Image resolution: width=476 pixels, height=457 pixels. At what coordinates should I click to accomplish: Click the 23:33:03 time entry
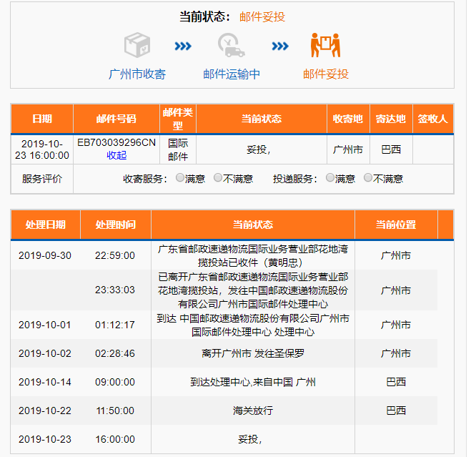[x=115, y=290]
